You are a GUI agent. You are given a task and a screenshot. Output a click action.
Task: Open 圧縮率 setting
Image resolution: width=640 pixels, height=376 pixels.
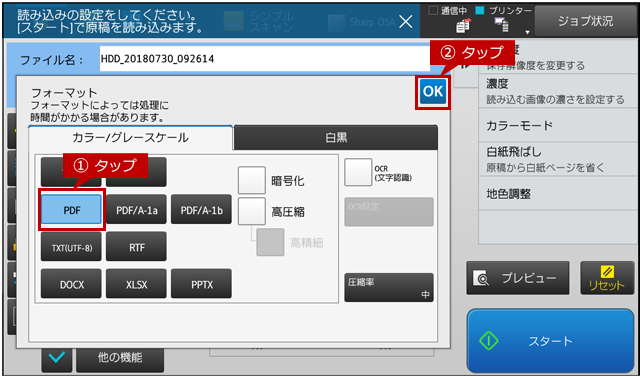(x=389, y=288)
